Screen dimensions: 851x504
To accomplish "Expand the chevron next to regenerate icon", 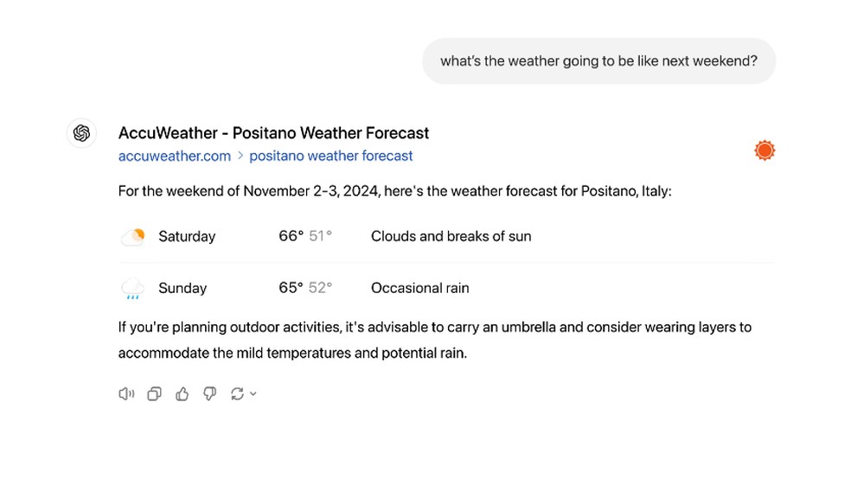I will click(253, 394).
